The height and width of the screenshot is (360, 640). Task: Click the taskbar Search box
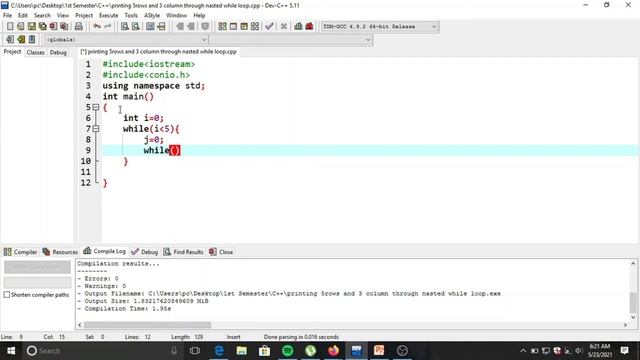102,351
